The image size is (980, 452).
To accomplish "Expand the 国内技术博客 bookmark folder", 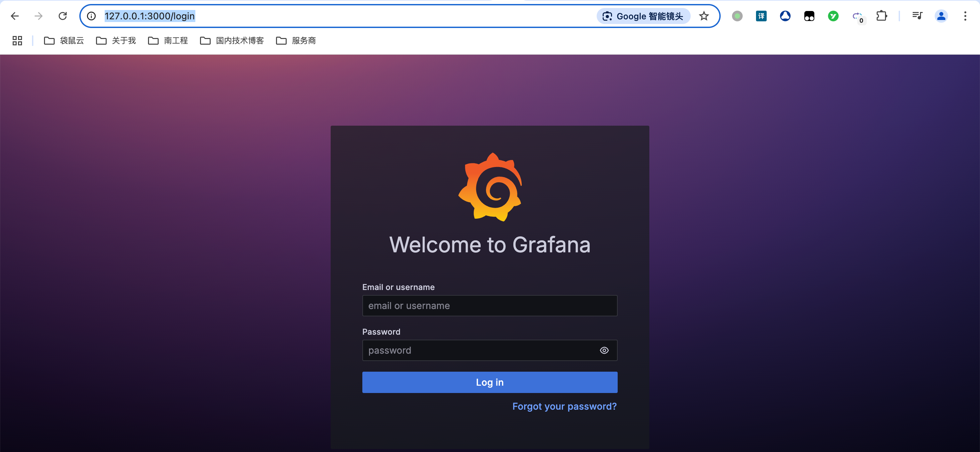I will pos(232,41).
